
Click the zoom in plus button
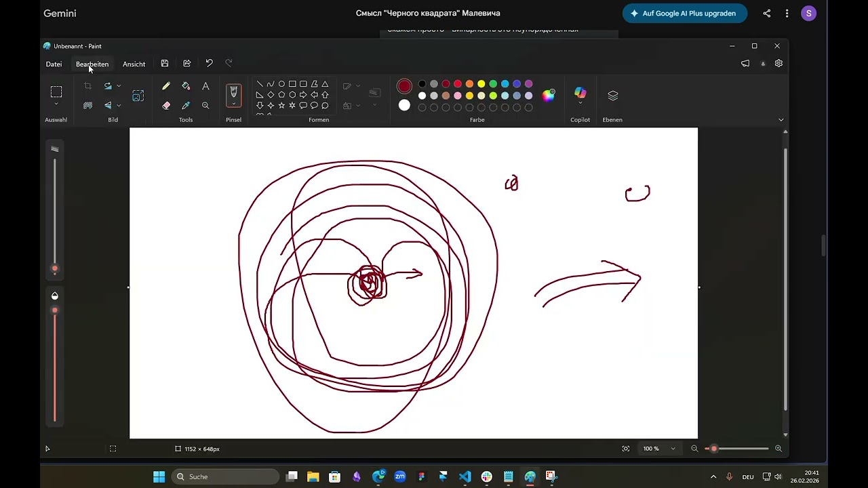[778, 449]
